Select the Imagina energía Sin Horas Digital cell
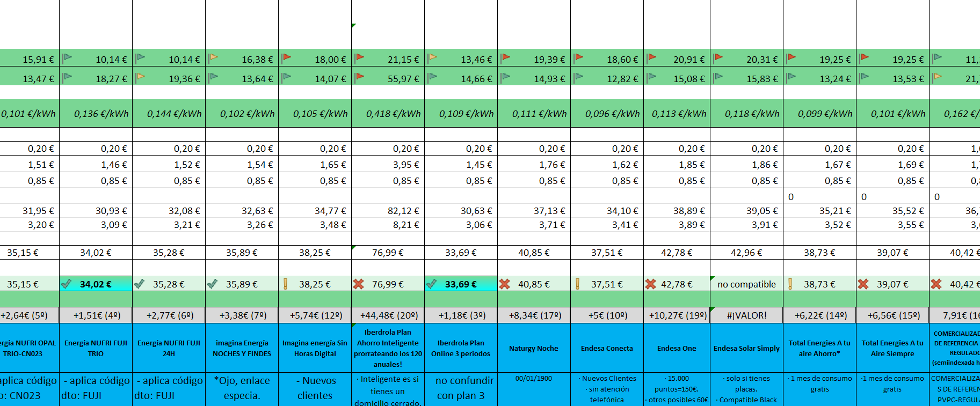Viewport: 980px width, 406px height. point(315,348)
